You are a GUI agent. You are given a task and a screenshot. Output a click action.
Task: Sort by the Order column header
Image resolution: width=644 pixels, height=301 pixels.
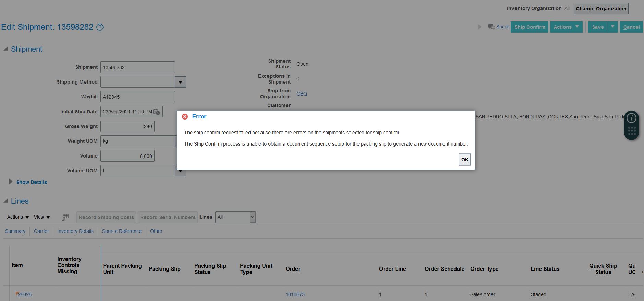[293, 269]
